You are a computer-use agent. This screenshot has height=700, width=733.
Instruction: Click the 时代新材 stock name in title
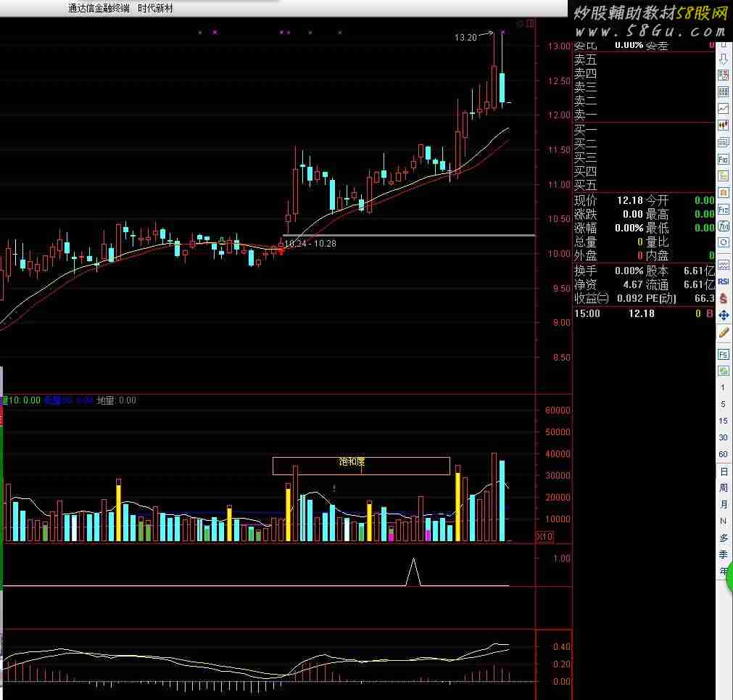[x=155, y=9]
